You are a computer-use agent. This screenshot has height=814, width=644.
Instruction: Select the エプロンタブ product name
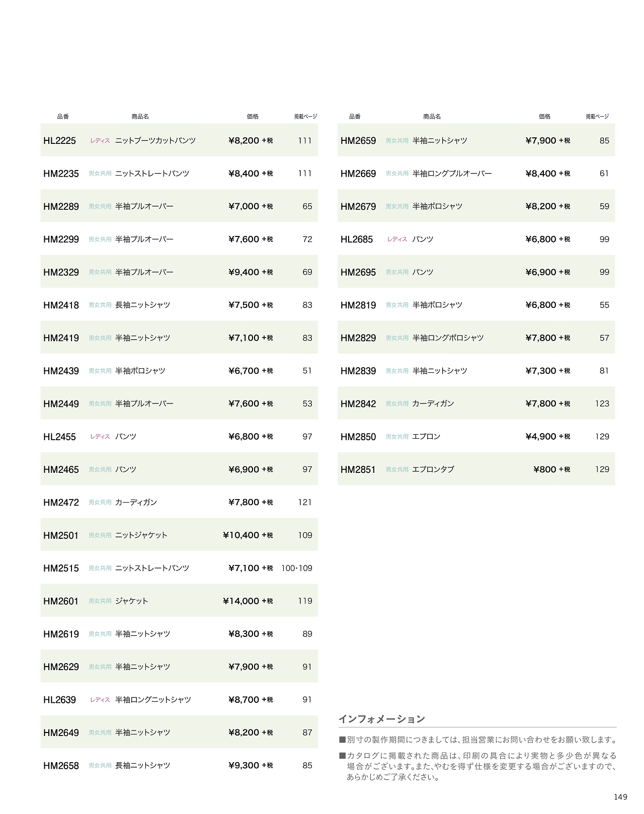(x=433, y=470)
